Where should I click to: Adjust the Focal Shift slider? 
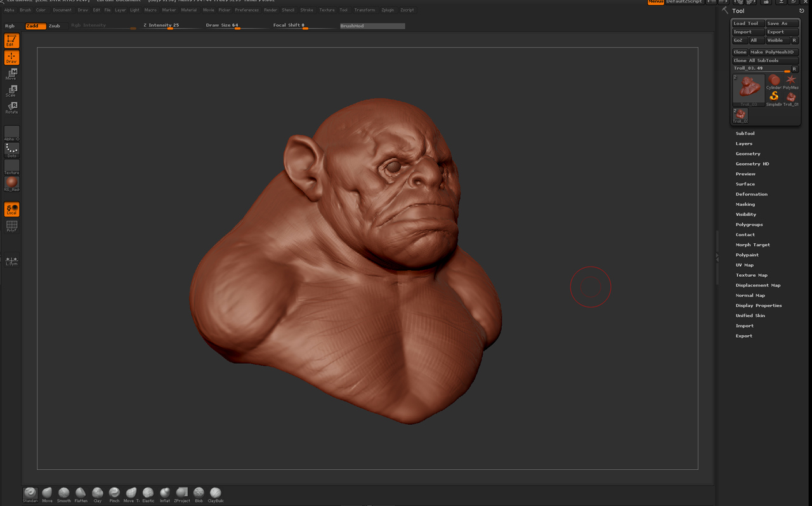[303, 26]
